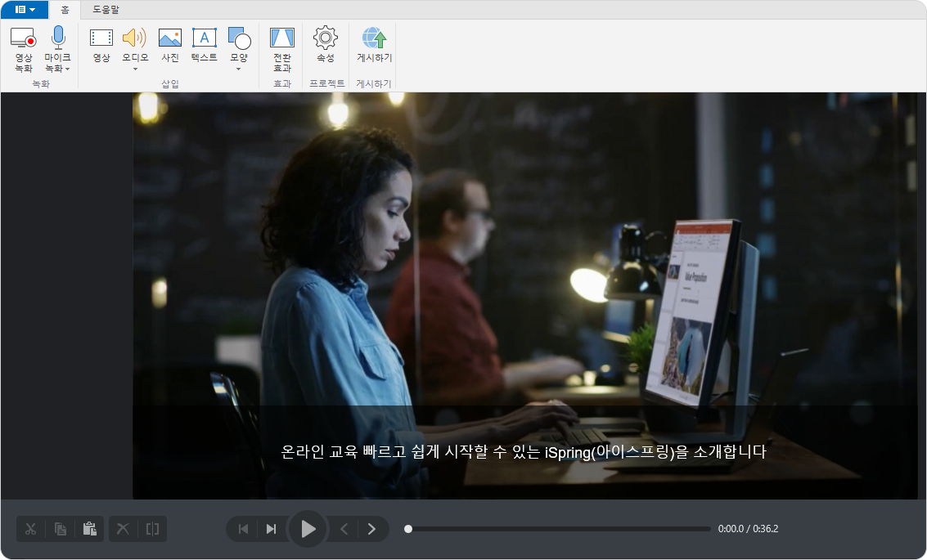Click the paste clipboard icon

90,529
